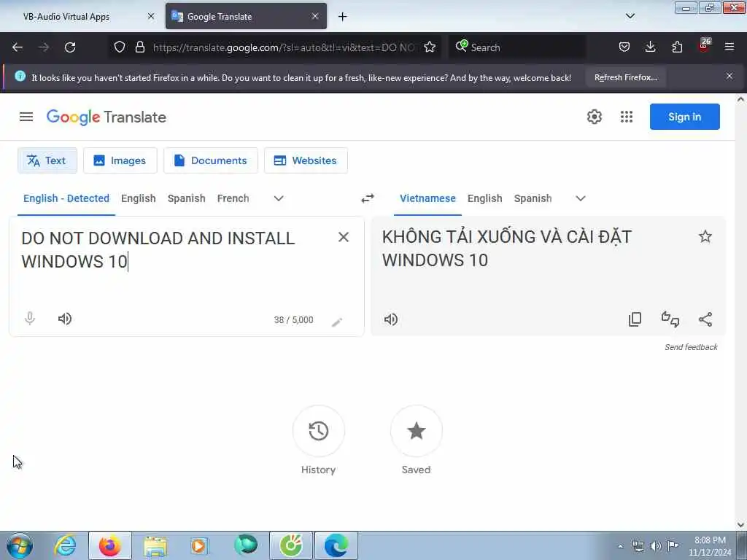Show tracking protection shield info
Image resolution: width=747 pixels, height=560 pixels.
[120, 47]
